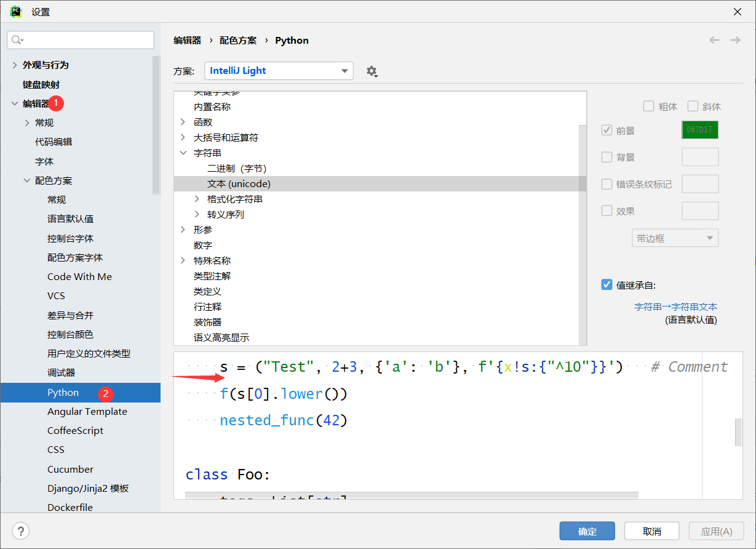Open the 背景 background color swatch

pos(700,157)
